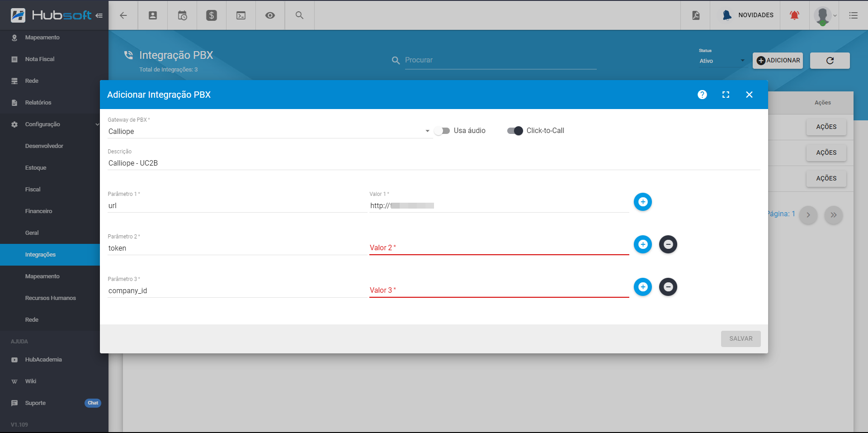Edit the Descrição field

(x=434, y=163)
